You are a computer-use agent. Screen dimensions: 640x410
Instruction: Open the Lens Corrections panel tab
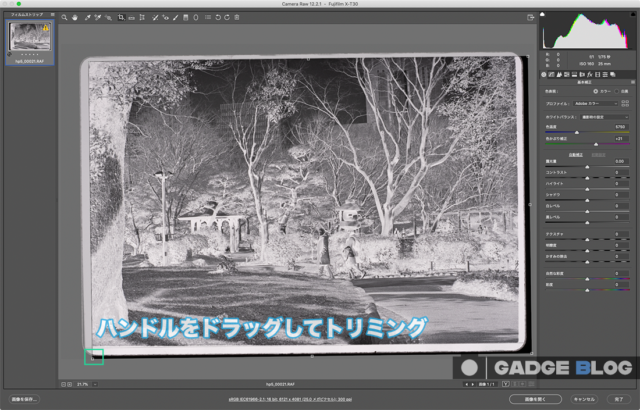tap(582, 75)
